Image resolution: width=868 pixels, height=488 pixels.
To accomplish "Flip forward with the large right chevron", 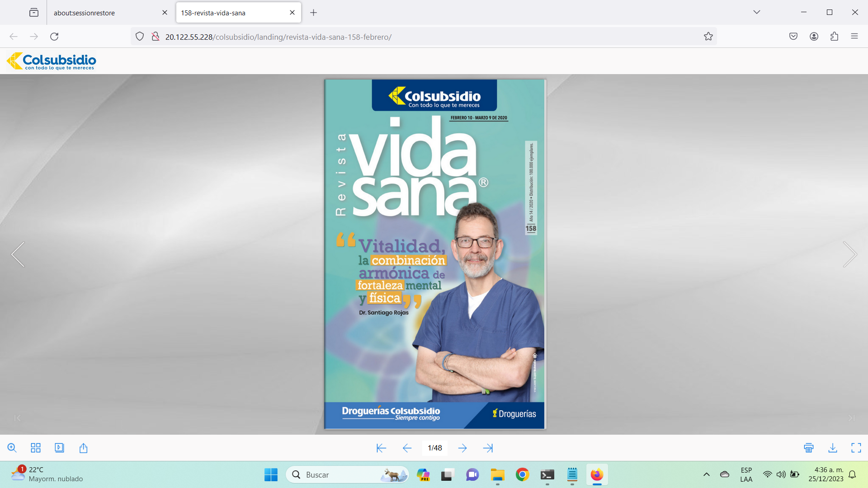I will click(x=849, y=254).
